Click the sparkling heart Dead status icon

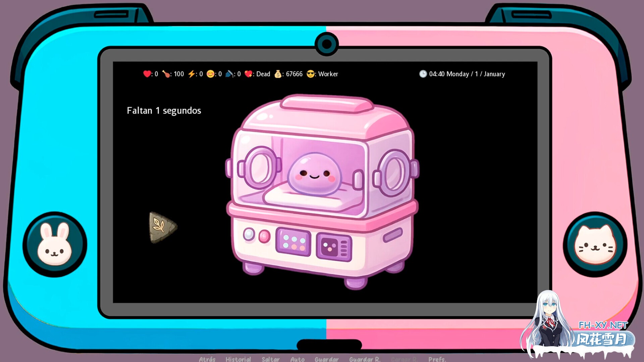tap(248, 74)
